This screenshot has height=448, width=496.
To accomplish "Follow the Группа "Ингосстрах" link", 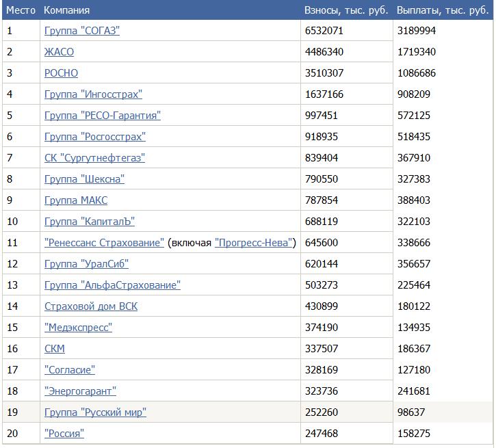I will coord(93,94).
